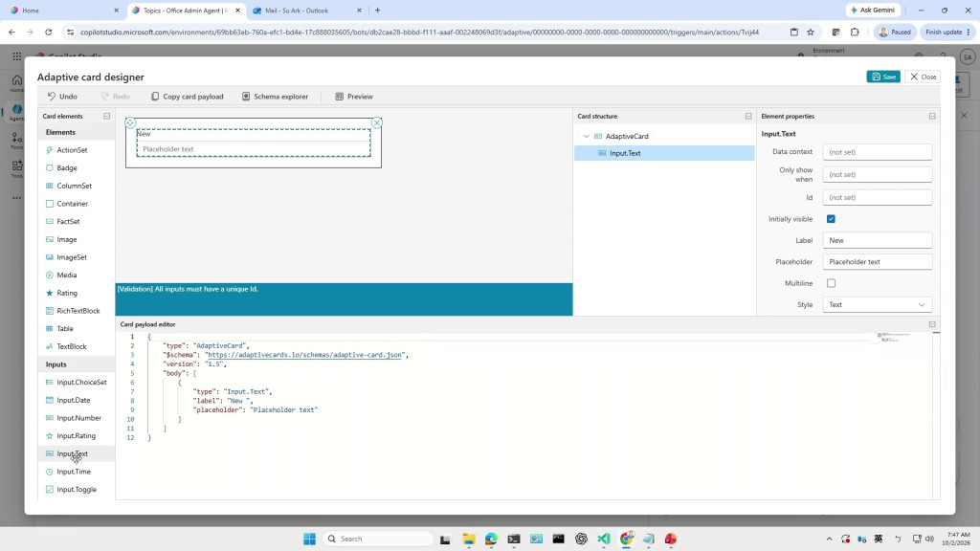The image size is (980, 551).
Task: Open Windows Start menu
Action: pos(309,540)
